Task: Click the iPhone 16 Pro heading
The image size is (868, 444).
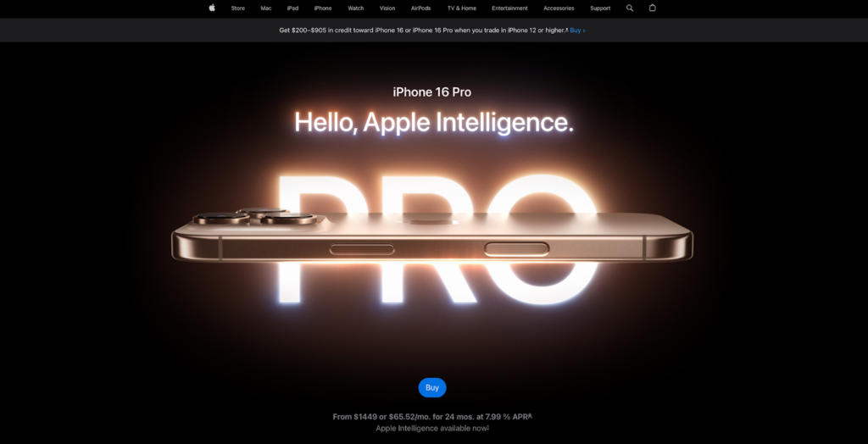Action: (x=432, y=92)
